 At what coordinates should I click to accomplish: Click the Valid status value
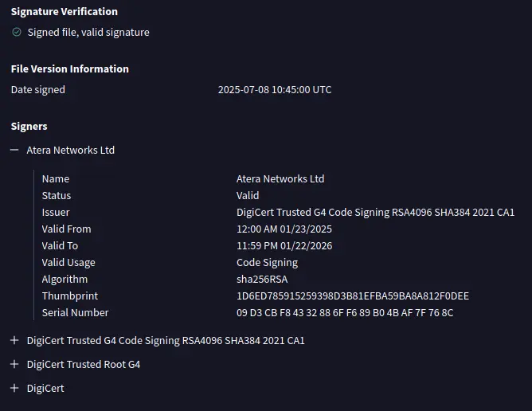pyautogui.click(x=248, y=195)
